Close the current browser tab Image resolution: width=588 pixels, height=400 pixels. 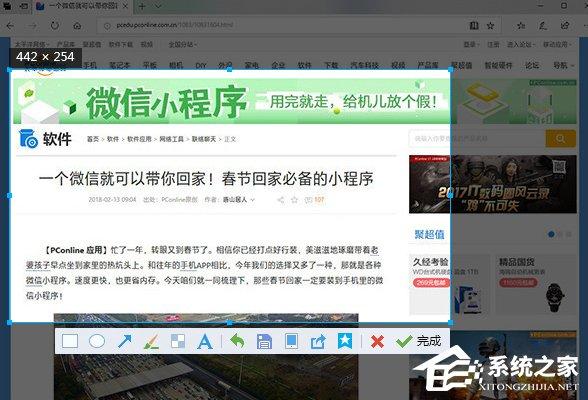click(x=126, y=6)
